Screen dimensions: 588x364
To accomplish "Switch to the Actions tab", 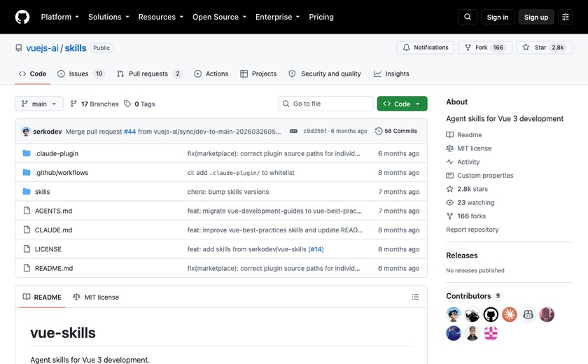I will (x=211, y=73).
